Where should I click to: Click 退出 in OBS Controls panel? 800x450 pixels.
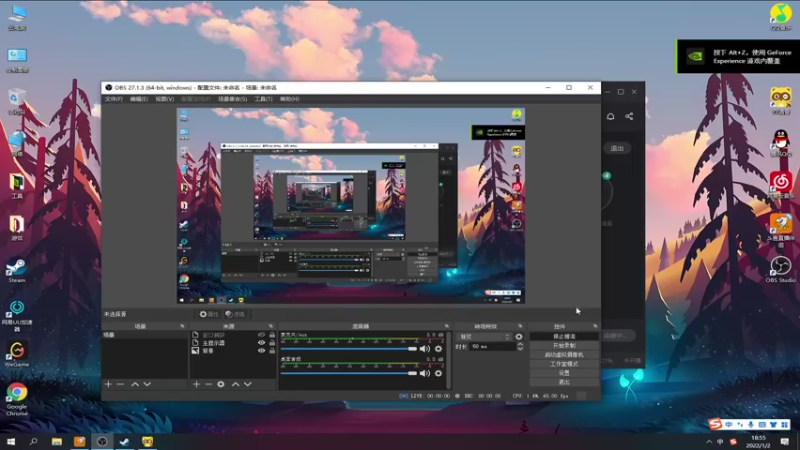(564, 382)
